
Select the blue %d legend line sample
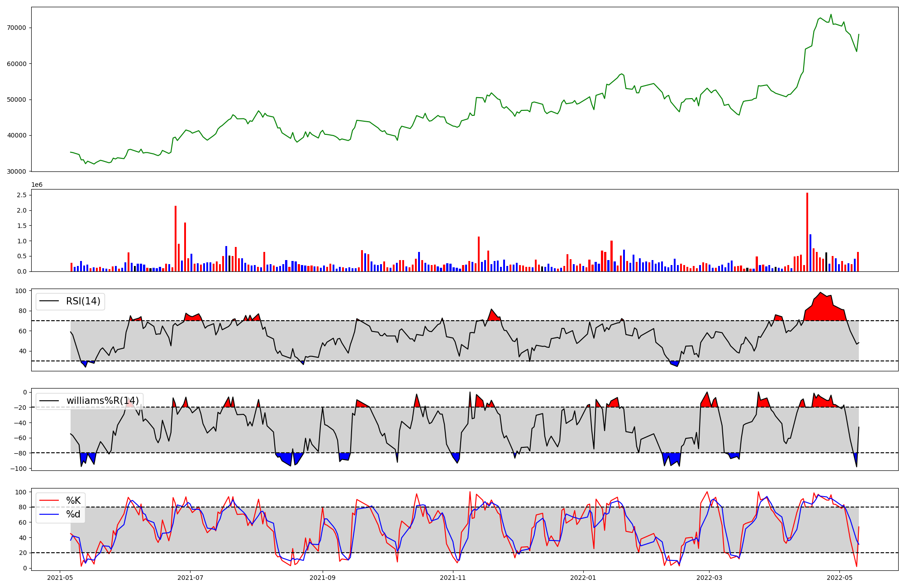click(x=49, y=514)
